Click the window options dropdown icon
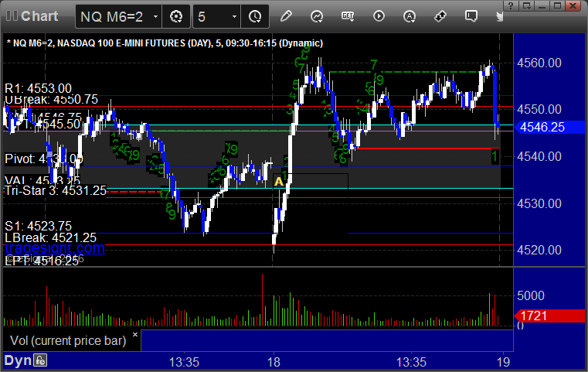The image size is (588, 372). pyautogui.click(x=526, y=5)
